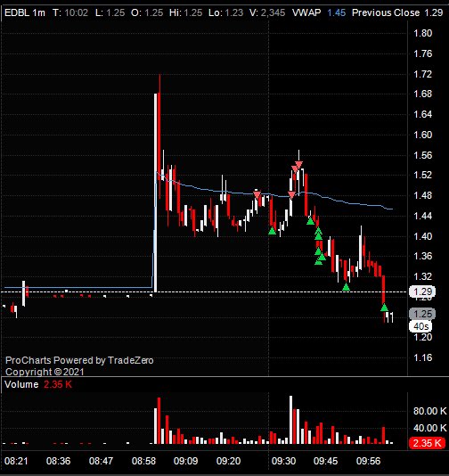Click the 40s candle countdown tag
The image size is (449, 476).
pyautogui.click(x=420, y=326)
